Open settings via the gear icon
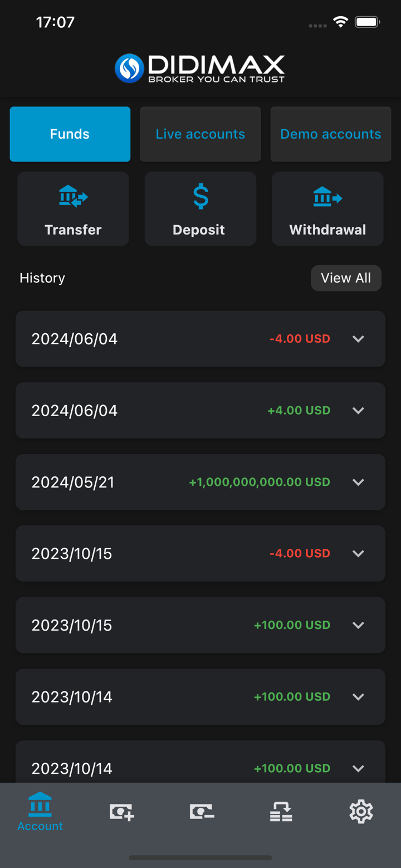 361,812
